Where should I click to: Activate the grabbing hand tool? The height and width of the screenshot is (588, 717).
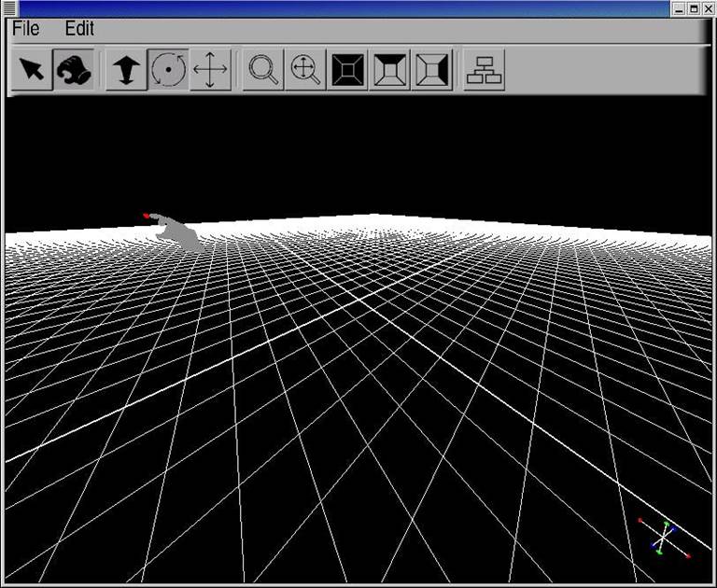pos(74,69)
